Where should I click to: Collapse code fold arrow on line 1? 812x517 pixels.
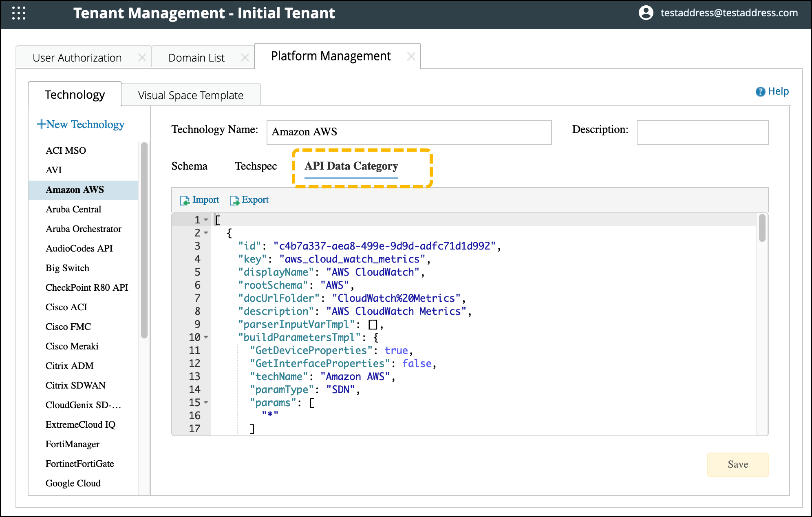pos(206,220)
